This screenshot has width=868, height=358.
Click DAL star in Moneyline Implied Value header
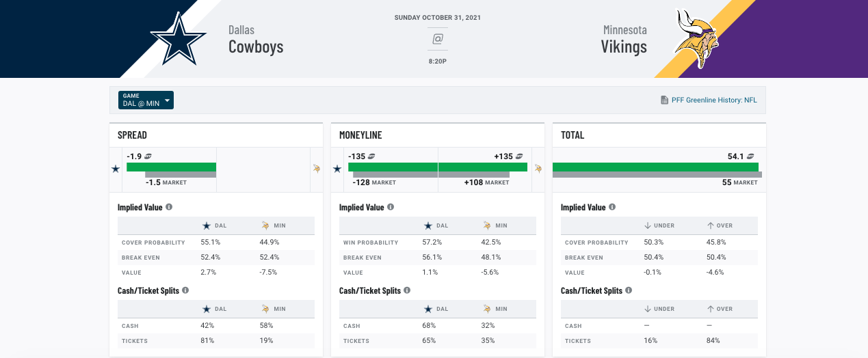coord(428,225)
